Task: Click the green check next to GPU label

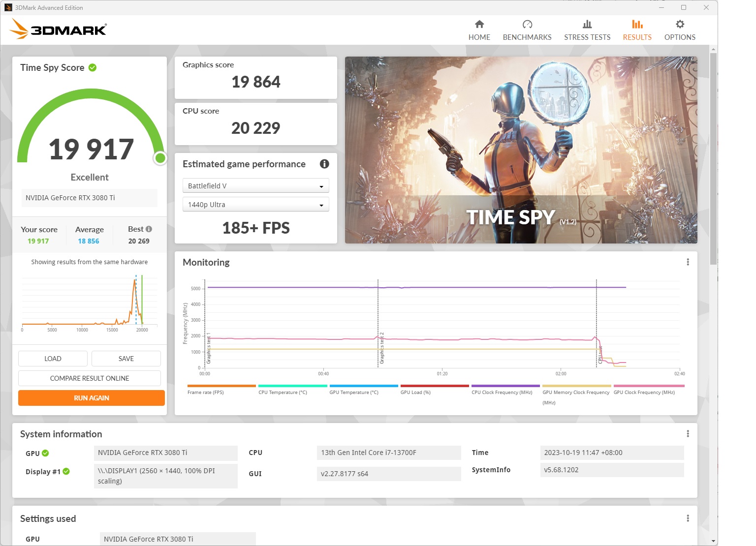Action: [x=45, y=453]
